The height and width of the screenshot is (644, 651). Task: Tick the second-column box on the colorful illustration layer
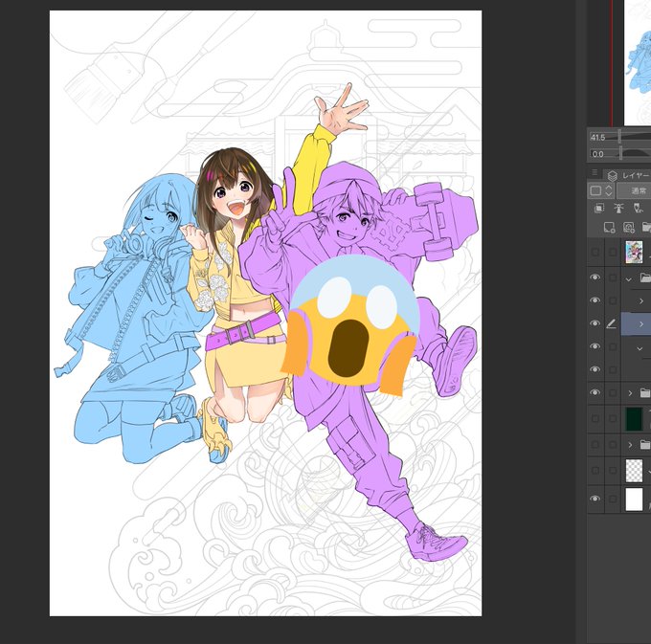613,252
